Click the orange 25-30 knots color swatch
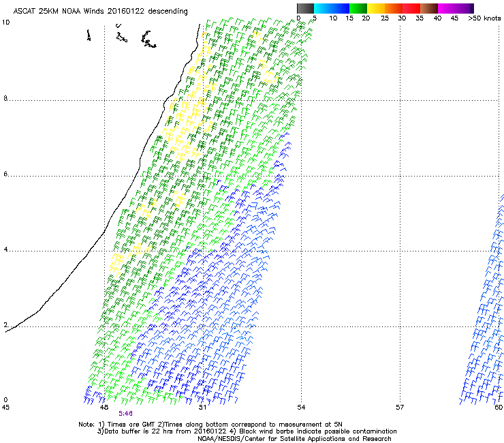This screenshot has width=504, height=443. [x=394, y=8]
